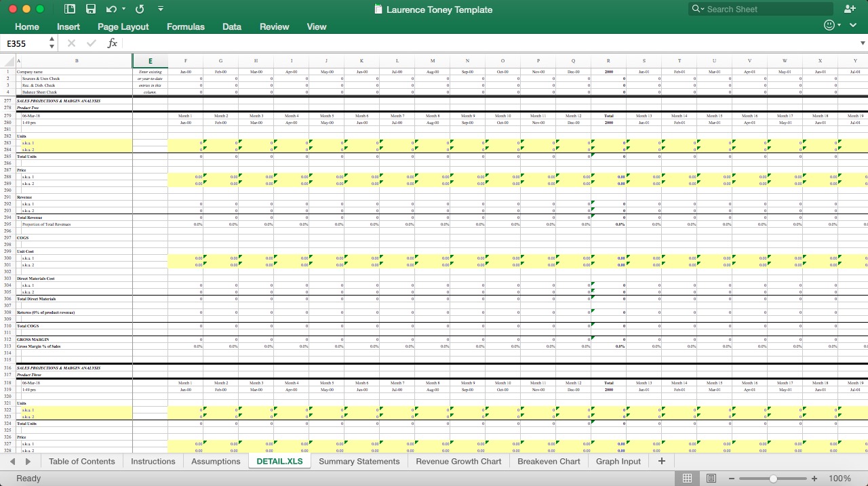The width and height of the screenshot is (868, 486).
Task: Switch to the Formulas ribbon tab
Action: [x=185, y=26]
